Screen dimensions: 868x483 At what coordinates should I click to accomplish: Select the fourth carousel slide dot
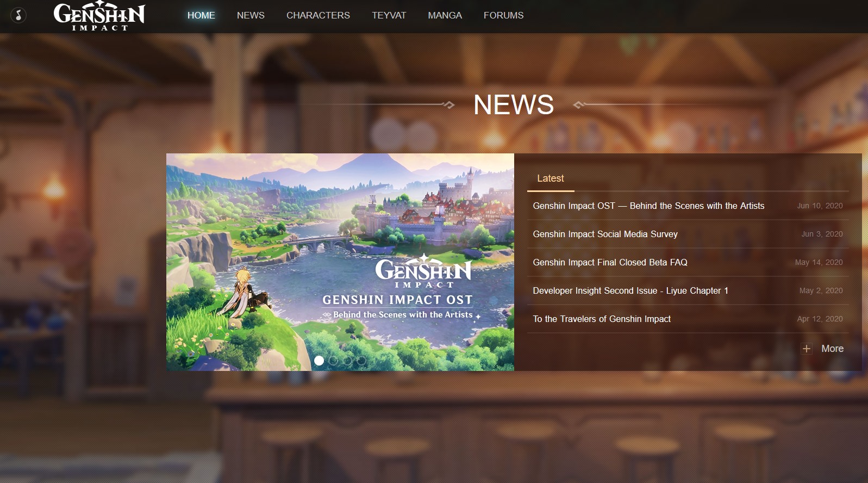coord(361,360)
